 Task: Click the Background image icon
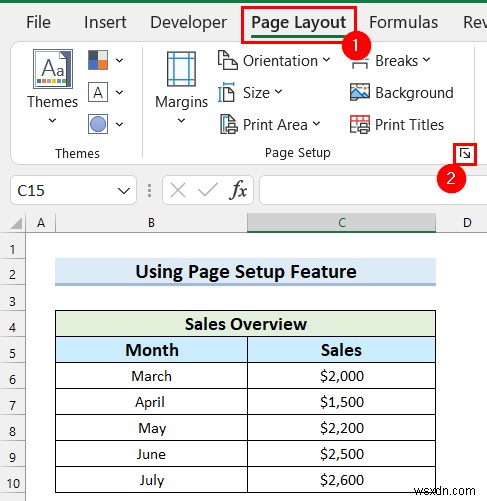(359, 92)
